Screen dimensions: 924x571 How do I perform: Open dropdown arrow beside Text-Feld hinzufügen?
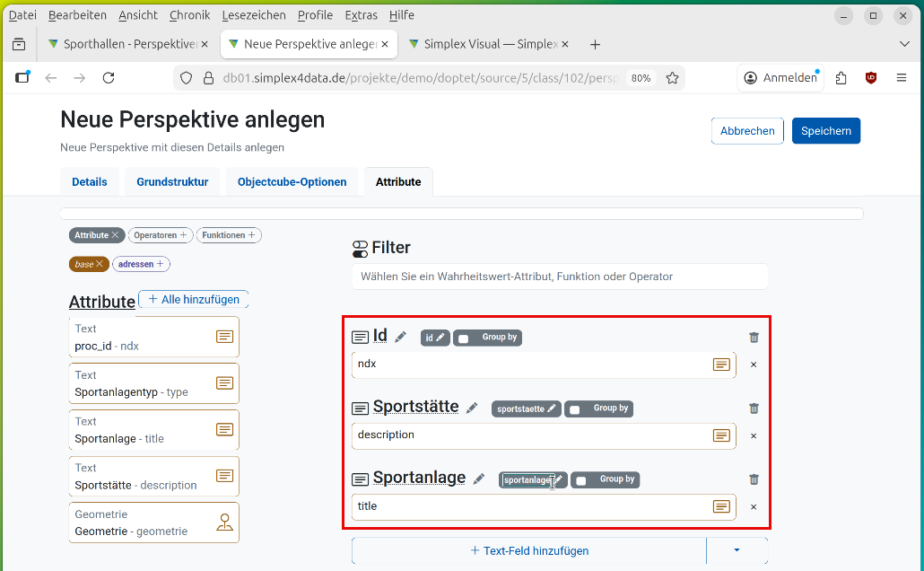click(737, 550)
